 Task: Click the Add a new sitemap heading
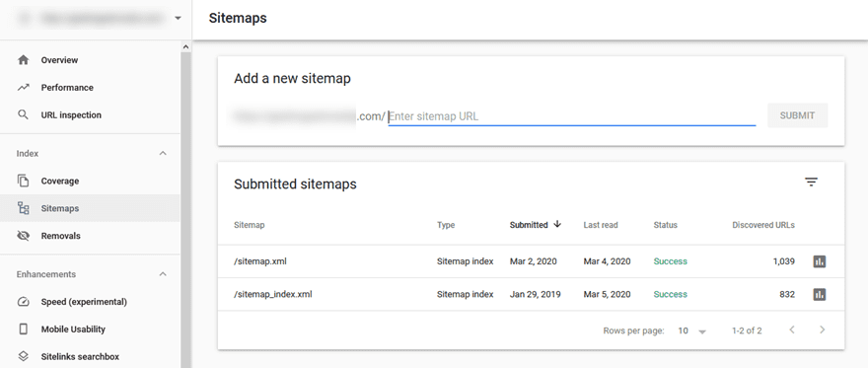pyautogui.click(x=292, y=79)
